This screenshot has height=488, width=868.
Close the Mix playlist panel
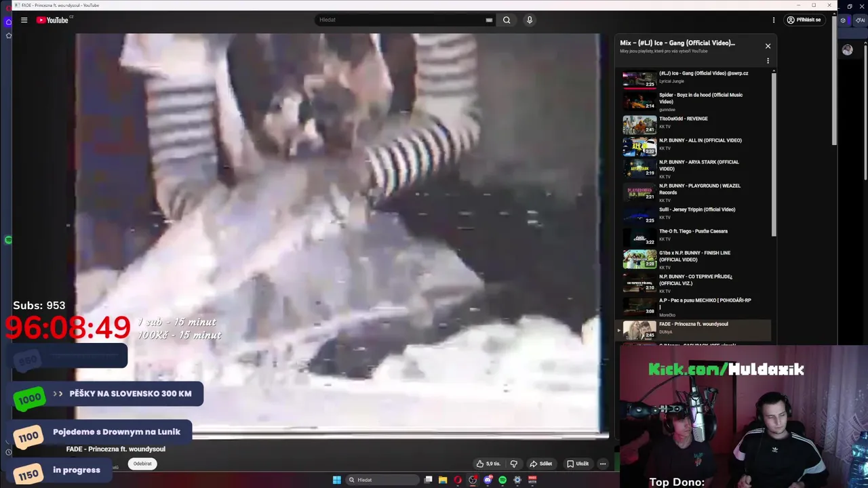768,46
